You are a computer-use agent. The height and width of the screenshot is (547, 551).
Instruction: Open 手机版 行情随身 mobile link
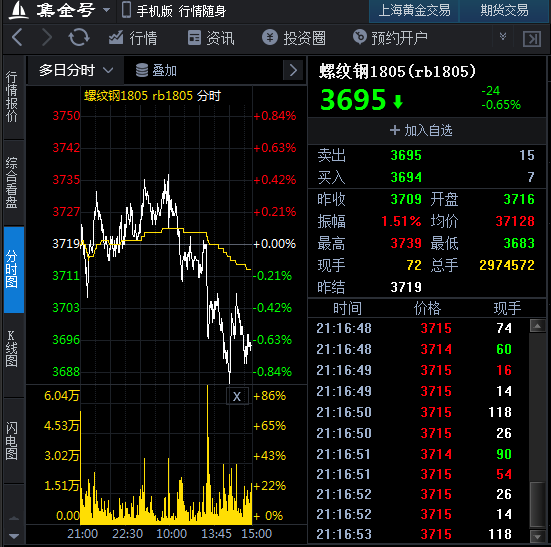click(174, 11)
